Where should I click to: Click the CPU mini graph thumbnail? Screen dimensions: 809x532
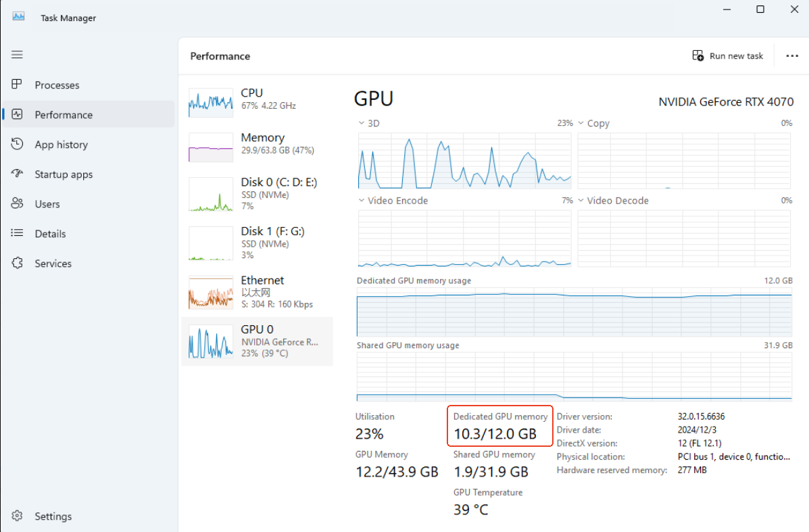pyautogui.click(x=210, y=103)
